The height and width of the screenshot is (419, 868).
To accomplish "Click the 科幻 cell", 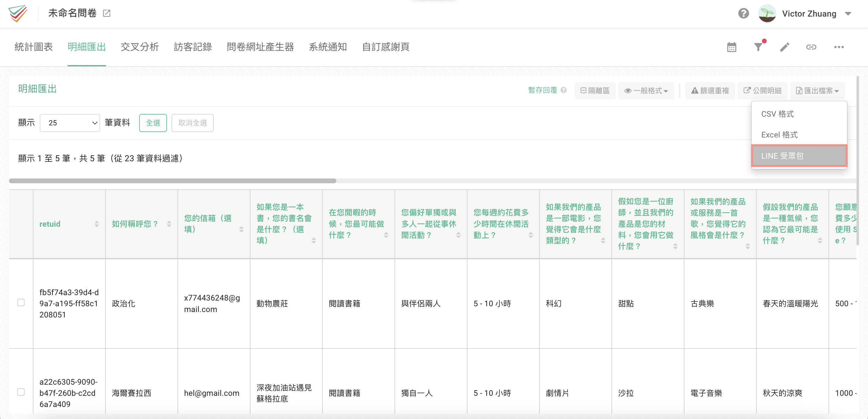I will click(x=575, y=303).
